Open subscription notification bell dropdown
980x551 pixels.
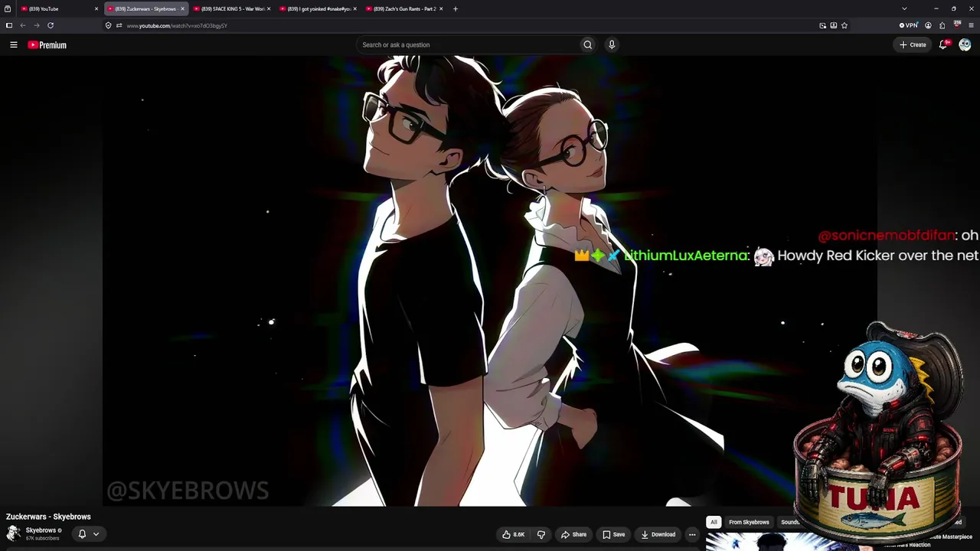coord(87,533)
